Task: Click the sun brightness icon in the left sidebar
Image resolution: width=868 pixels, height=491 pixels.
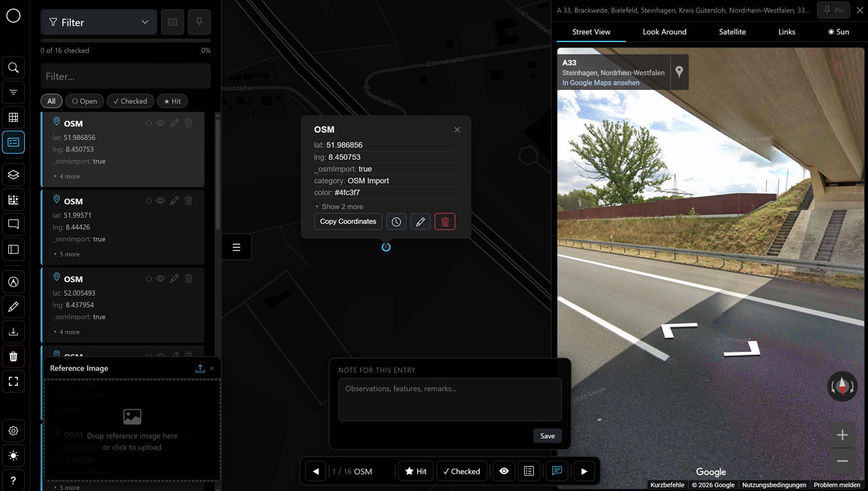Action: [13, 456]
